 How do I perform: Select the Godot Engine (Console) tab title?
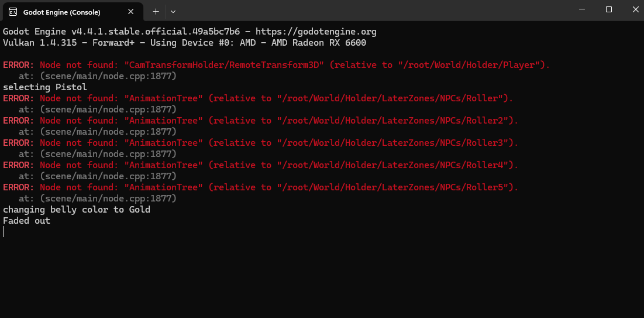pyautogui.click(x=61, y=12)
